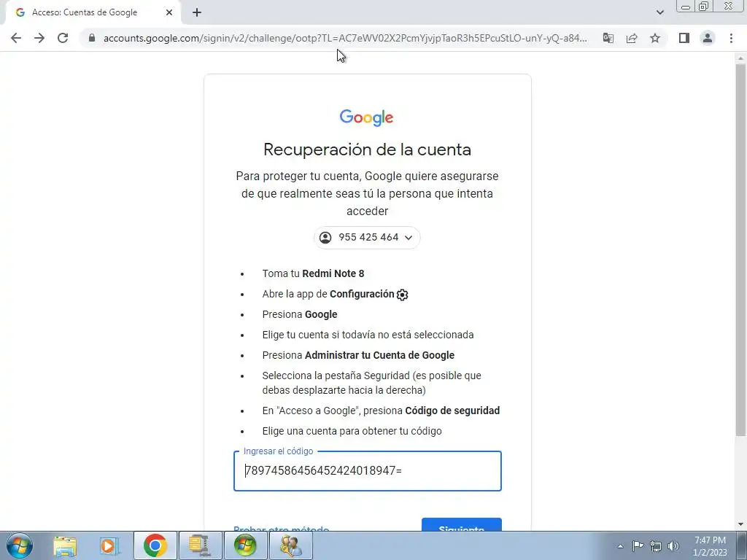The height and width of the screenshot is (560, 747).
Task: Click the Presiona Google step
Action: [300, 315]
